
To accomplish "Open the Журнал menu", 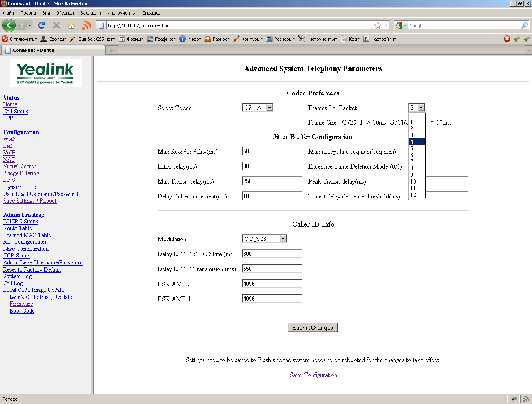I will 65,13.
